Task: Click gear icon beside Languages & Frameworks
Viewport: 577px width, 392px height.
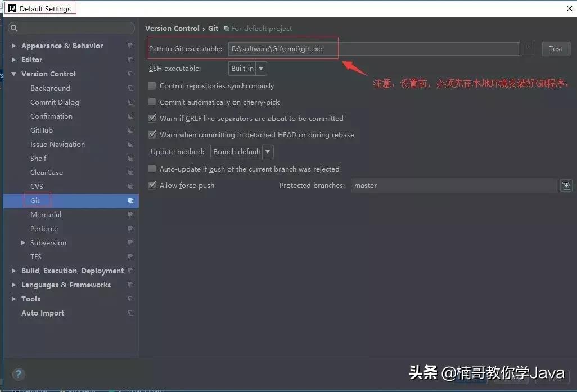Action: 130,285
